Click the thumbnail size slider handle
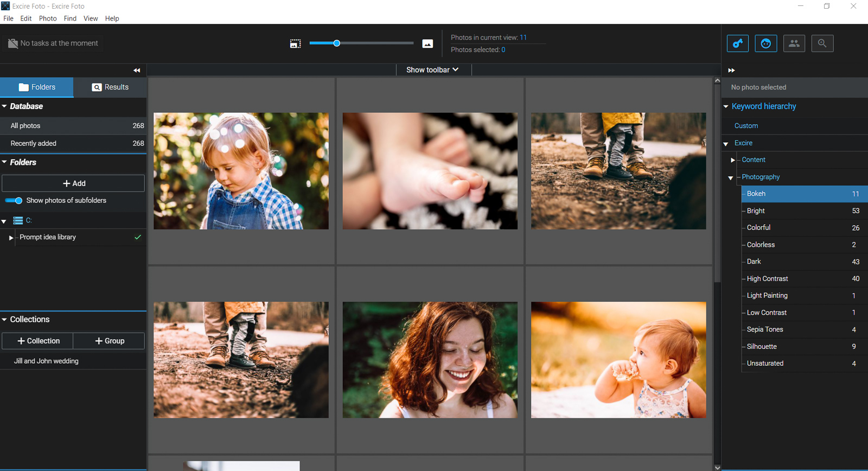 click(x=336, y=43)
